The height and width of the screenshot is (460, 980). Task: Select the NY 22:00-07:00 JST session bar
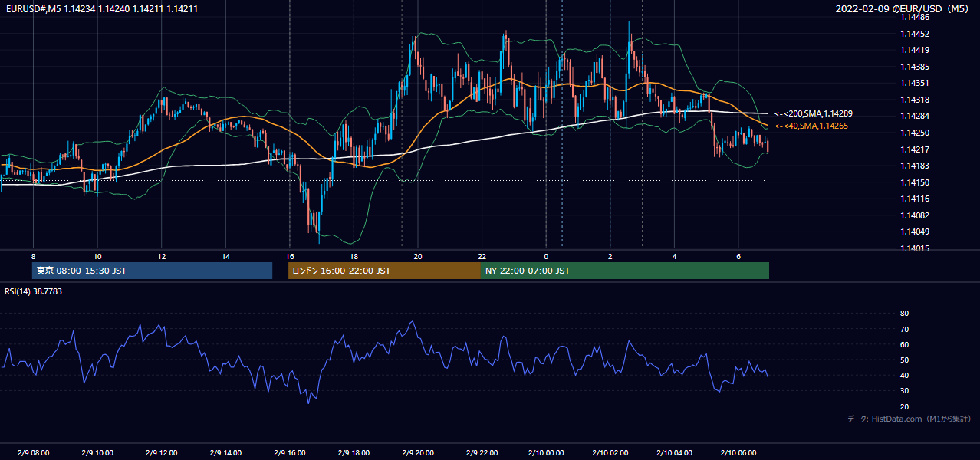pyautogui.click(x=625, y=271)
